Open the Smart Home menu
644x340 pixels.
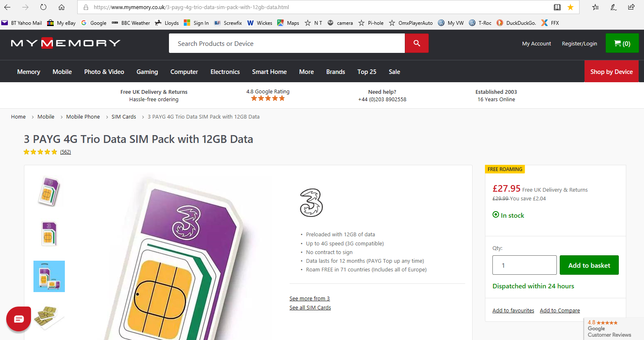pos(269,71)
